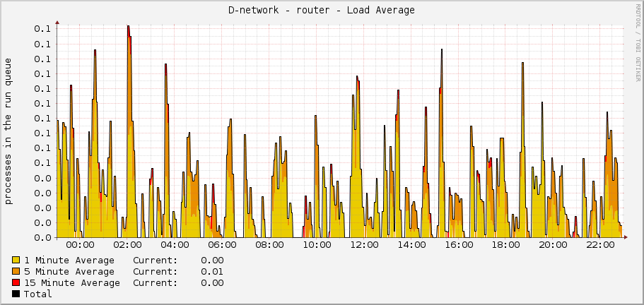644x305 pixels.
Task: Click the 12:00 time axis label
Action: point(364,245)
